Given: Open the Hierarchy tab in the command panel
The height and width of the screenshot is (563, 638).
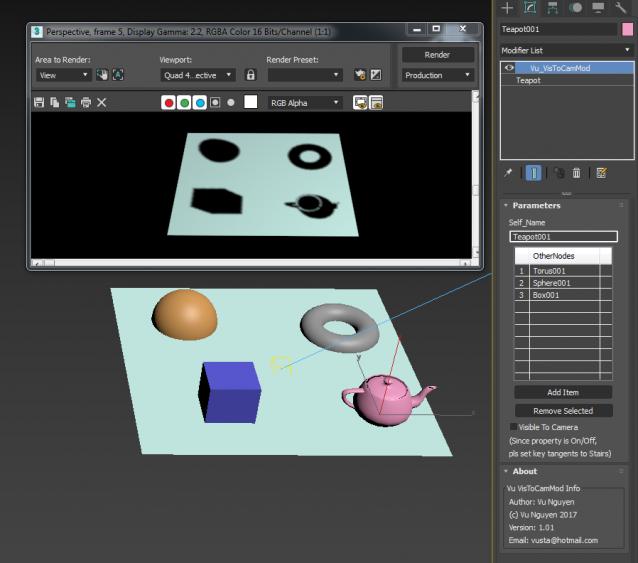Looking at the screenshot, I should (x=553, y=8).
